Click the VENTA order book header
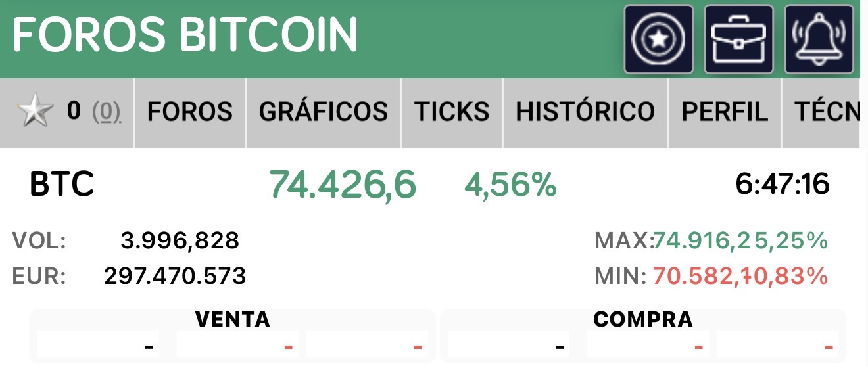The height and width of the screenshot is (366, 868). (x=232, y=319)
